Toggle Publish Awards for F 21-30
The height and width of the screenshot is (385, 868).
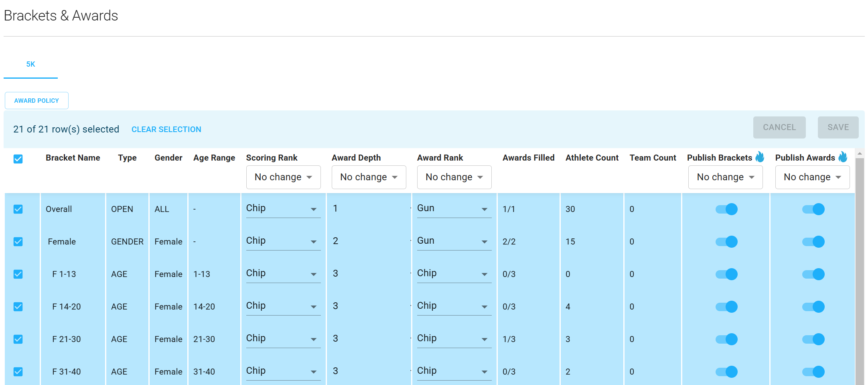813,339
